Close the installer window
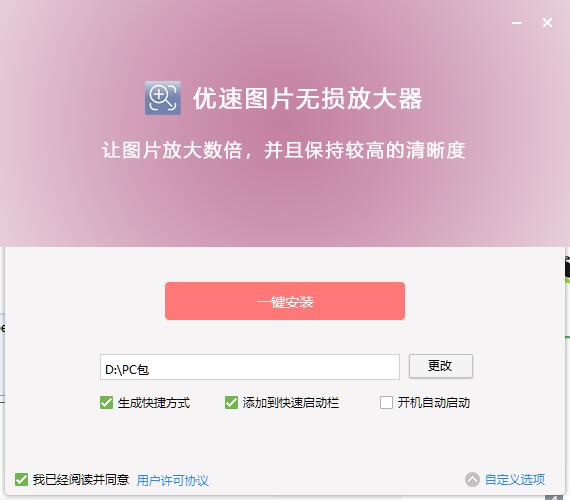Viewport: 570px width, 500px height. pos(547,23)
